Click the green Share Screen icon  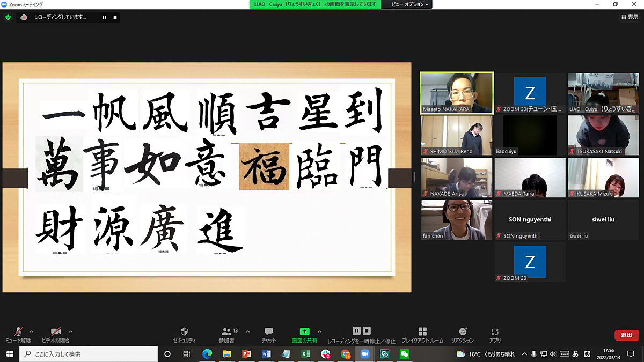304,331
